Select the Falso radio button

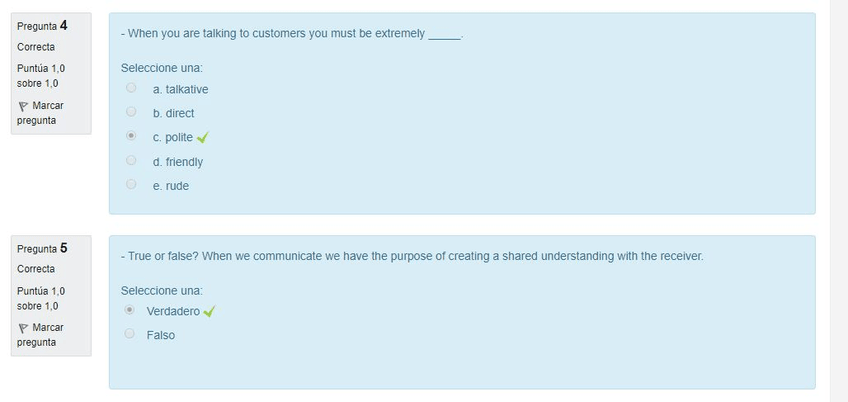[x=130, y=334]
